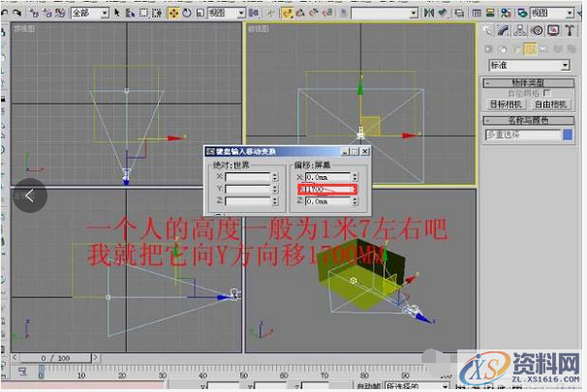This screenshot has width=587, height=392.
Task: Select the Lights create category
Action: coord(516,49)
